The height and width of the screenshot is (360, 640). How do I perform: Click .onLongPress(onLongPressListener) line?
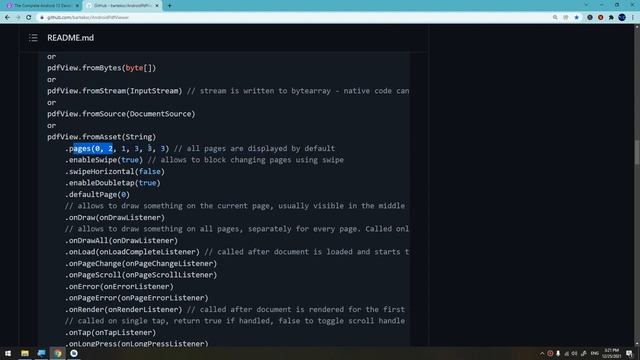point(137,344)
